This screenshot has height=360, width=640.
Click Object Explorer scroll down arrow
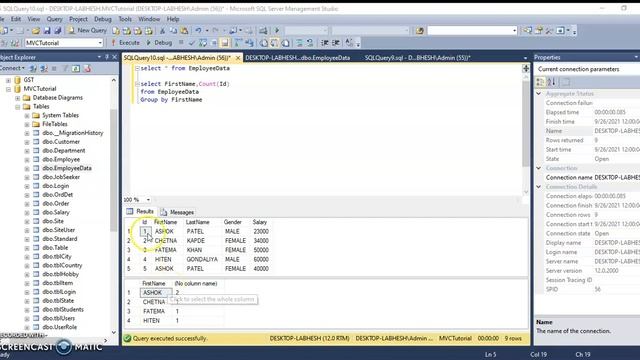[114, 333]
